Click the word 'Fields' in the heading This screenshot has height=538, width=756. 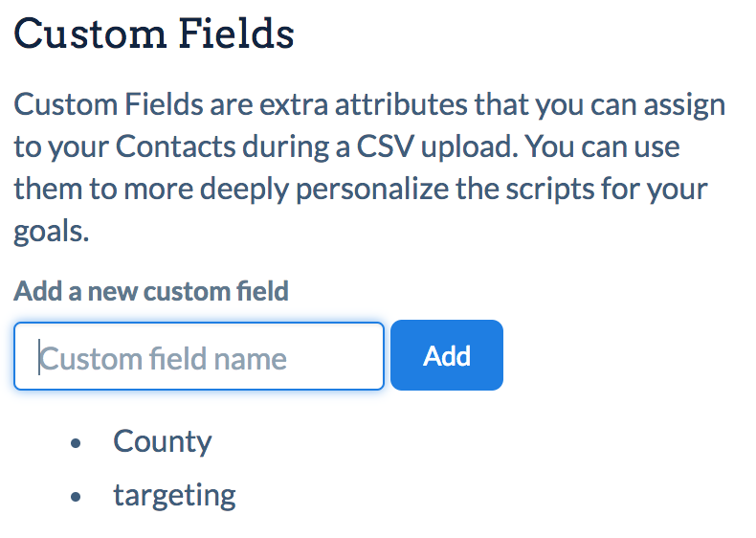pos(236,34)
